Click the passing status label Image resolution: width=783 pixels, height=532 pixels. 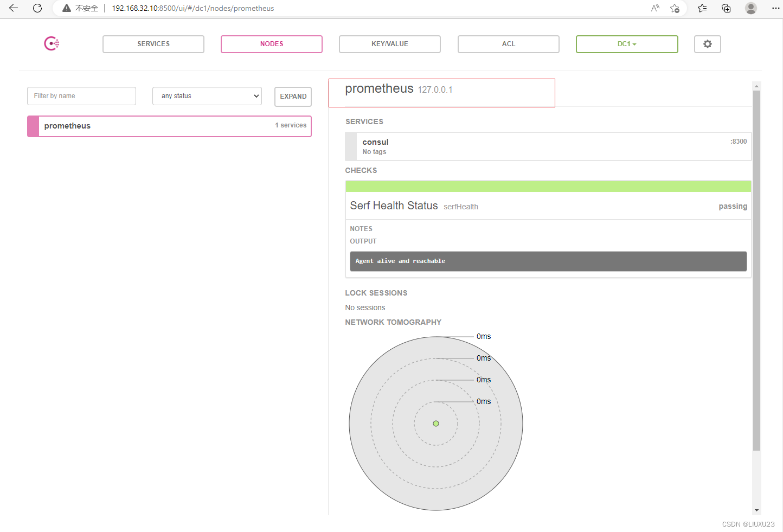tap(733, 206)
